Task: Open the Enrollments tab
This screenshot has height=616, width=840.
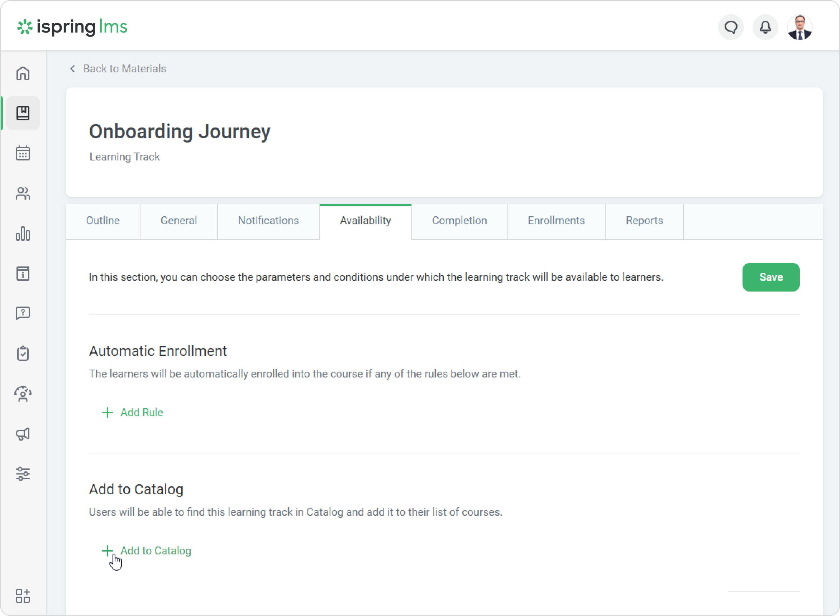Action: click(x=556, y=221)
